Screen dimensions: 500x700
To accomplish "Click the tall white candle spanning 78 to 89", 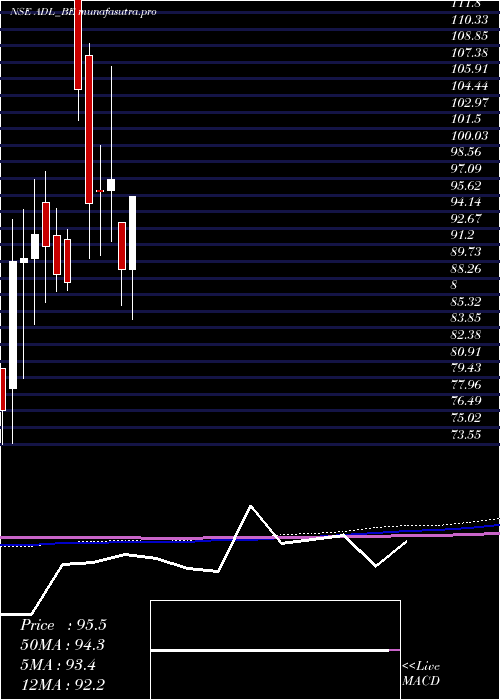I will (x=13, y=325).
